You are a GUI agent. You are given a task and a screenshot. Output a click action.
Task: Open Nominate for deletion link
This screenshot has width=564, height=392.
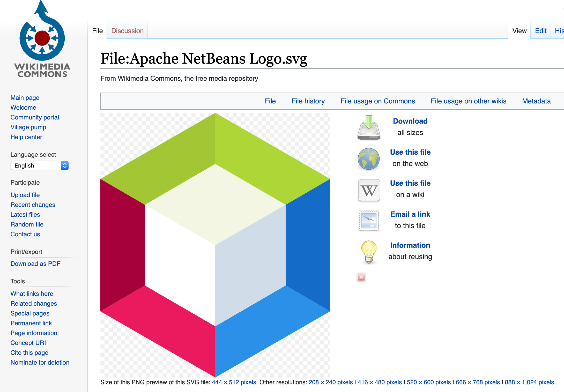[x=40, y=363]
